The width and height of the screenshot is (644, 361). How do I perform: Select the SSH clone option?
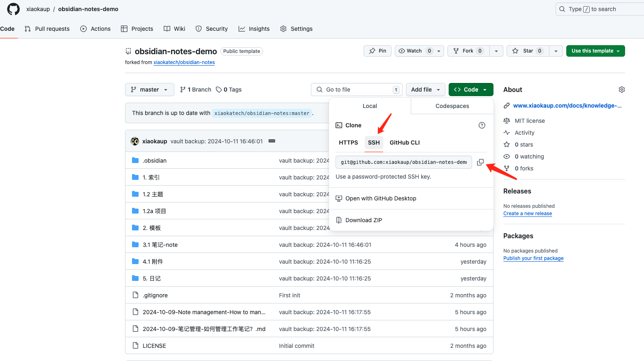[374, 143]
